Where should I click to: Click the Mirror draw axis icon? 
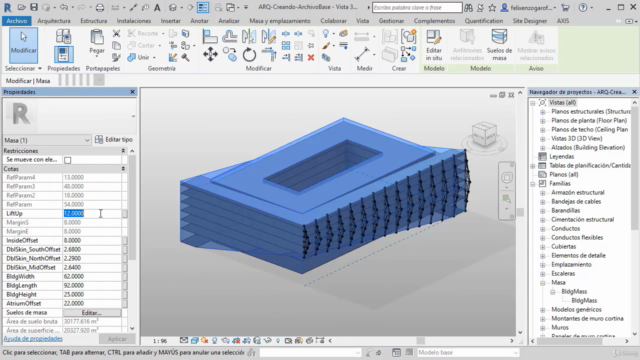coord(269,36)
